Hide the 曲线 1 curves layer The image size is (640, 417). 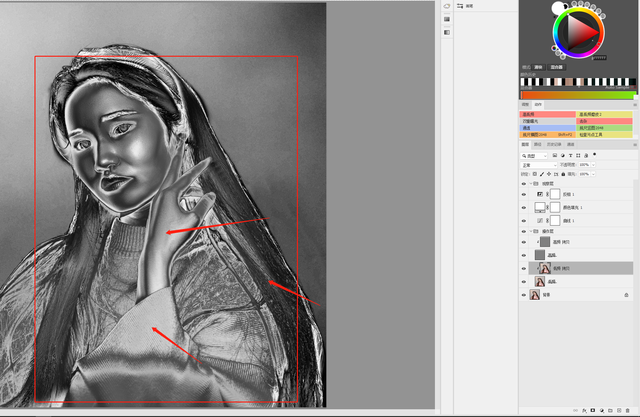pyautogui.click(x=524, y=221)
